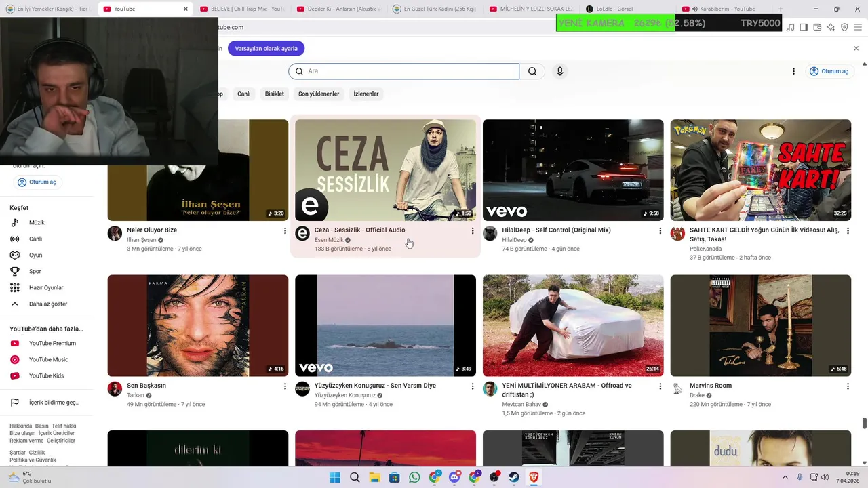Dismiss the default browser banner
Viewport: 868px width, 488px height.
point(856,49)
